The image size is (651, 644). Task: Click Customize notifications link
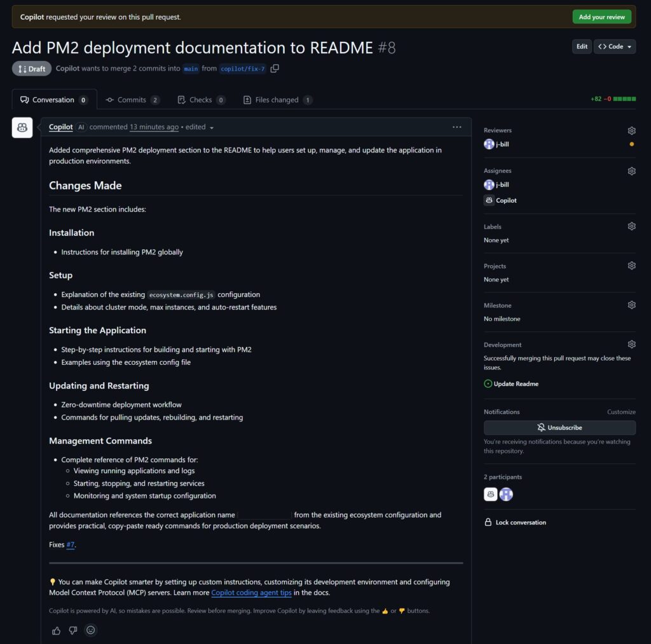pos(621,412)
